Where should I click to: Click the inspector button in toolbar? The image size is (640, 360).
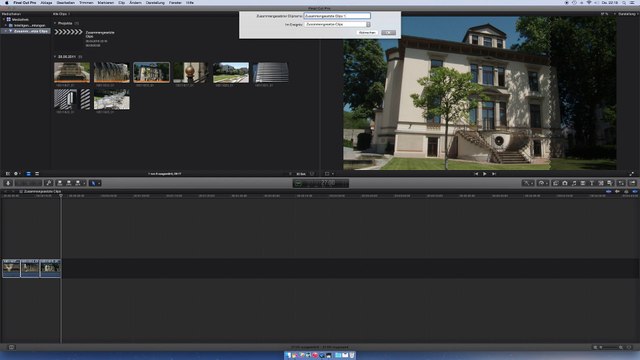(621, 183)
